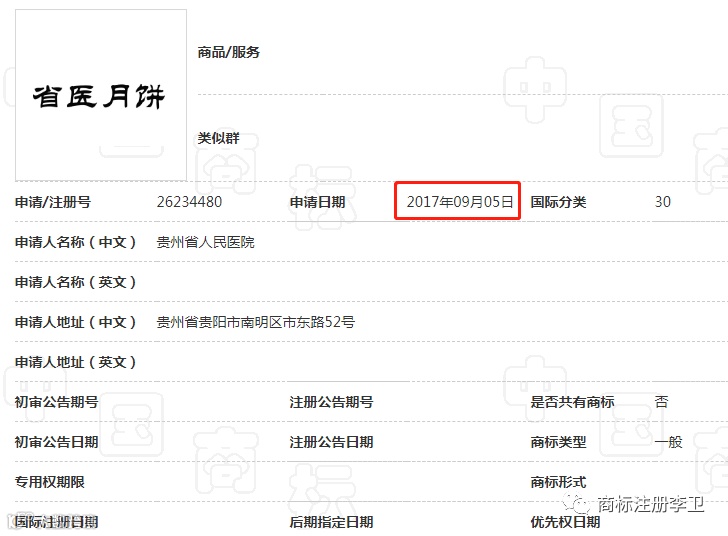Viewport: 728px width, 536px height.
Task: Select the 类似群 label
Action: coord(218,138)
